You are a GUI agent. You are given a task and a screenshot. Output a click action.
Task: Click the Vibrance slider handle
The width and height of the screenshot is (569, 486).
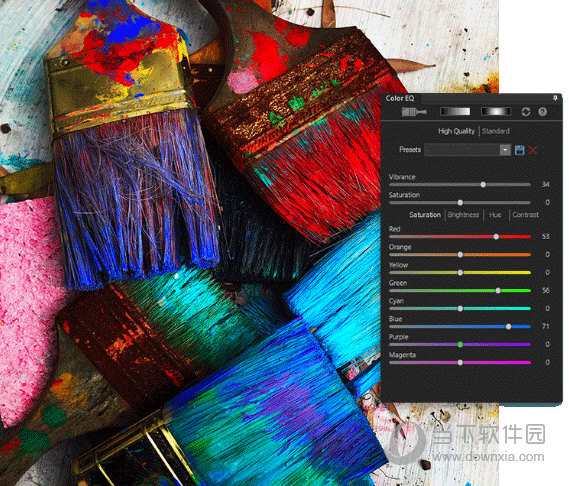click(x=483, y=185)
